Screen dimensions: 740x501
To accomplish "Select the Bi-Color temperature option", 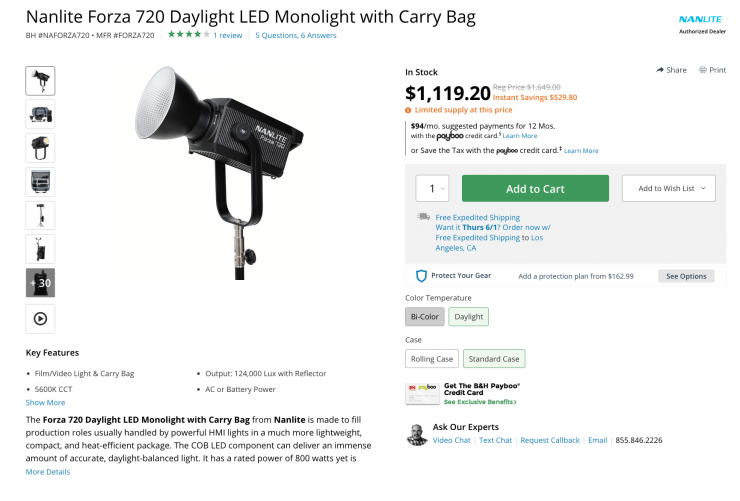I will (x=425, y=317).
